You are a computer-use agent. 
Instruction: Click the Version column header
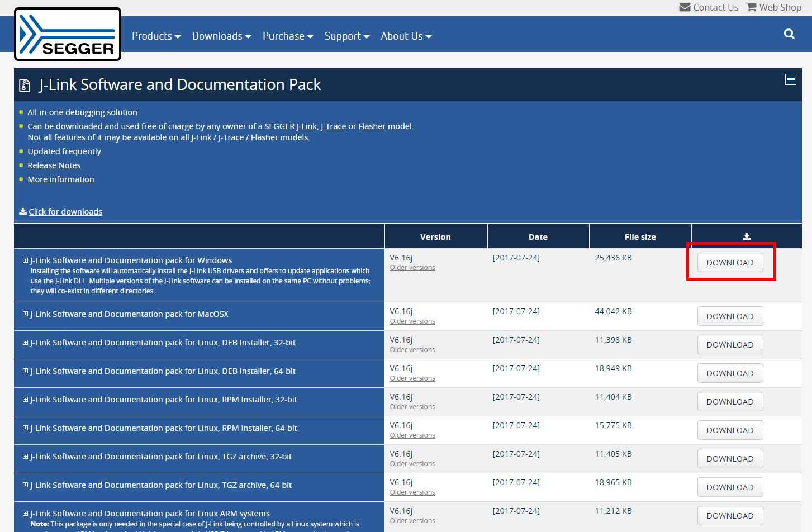click(435, 237)
